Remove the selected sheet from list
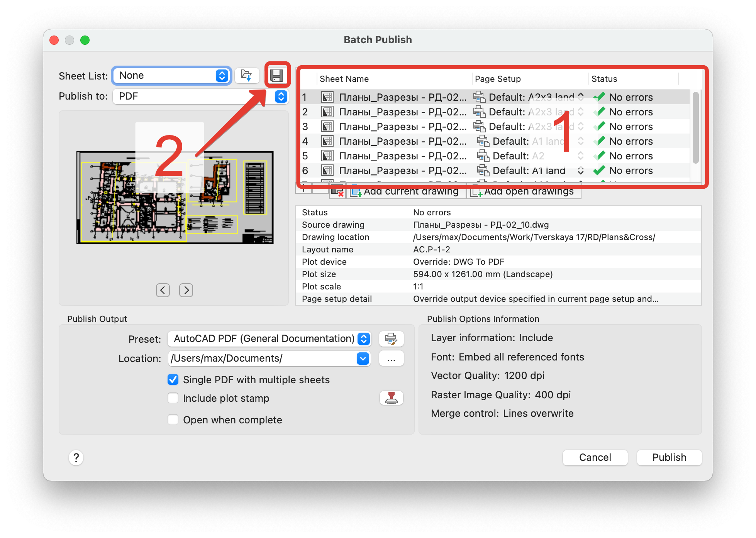Viewport: 756px width, 538px height. [x=337, y=191]
